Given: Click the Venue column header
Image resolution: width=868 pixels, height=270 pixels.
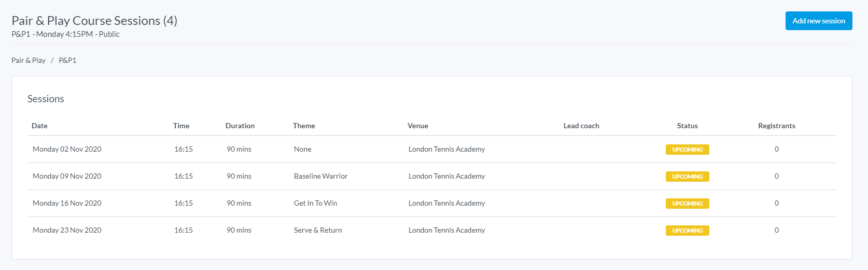Looking at the screenshot, I should click(418, 126).
